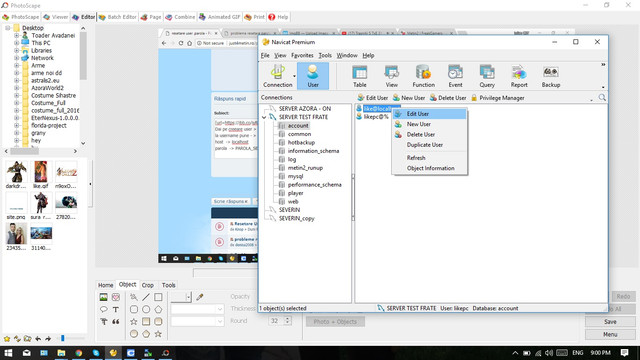The image size is (640, 360).
Task: Collapse the SERVER TEST FRATE connection
Action: [x=264, y=117]
